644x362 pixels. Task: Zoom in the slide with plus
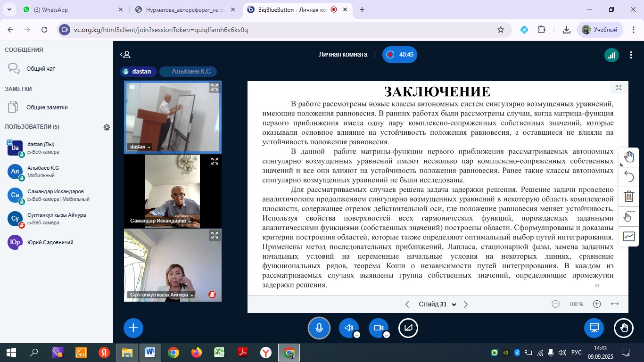pos(597,304)
